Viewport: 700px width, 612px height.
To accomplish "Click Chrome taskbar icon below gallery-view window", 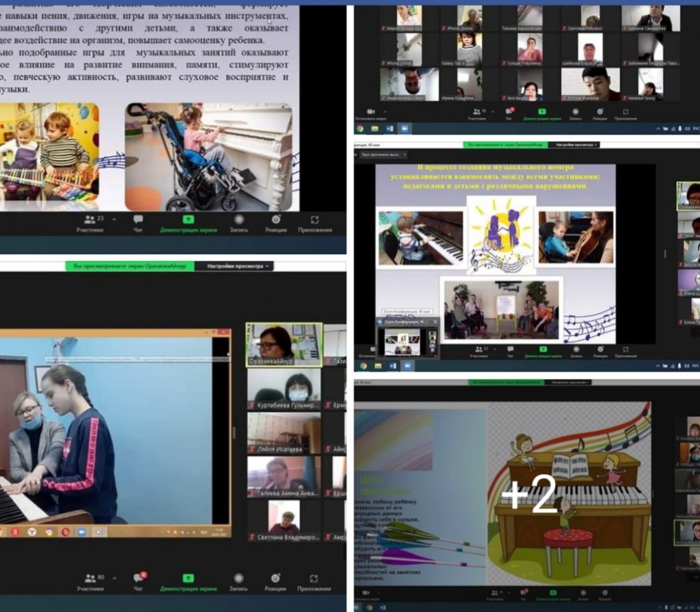I will (x=360, y=128).
